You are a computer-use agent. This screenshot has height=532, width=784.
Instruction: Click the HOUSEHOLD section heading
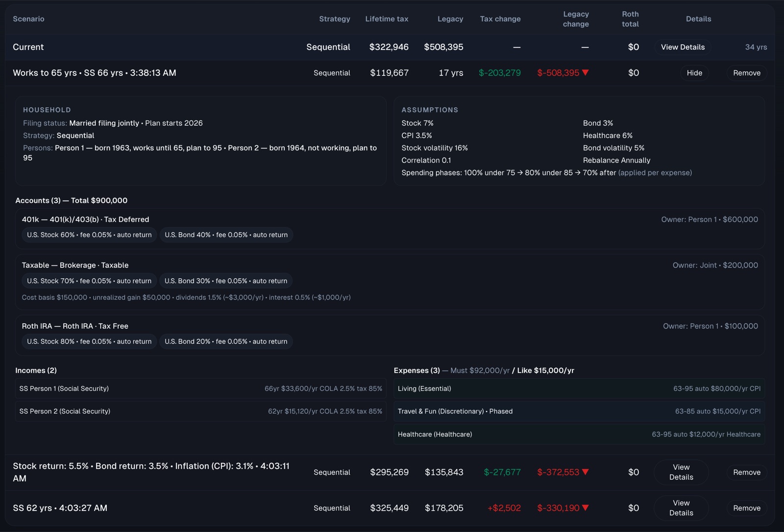[x=47, y=110]
